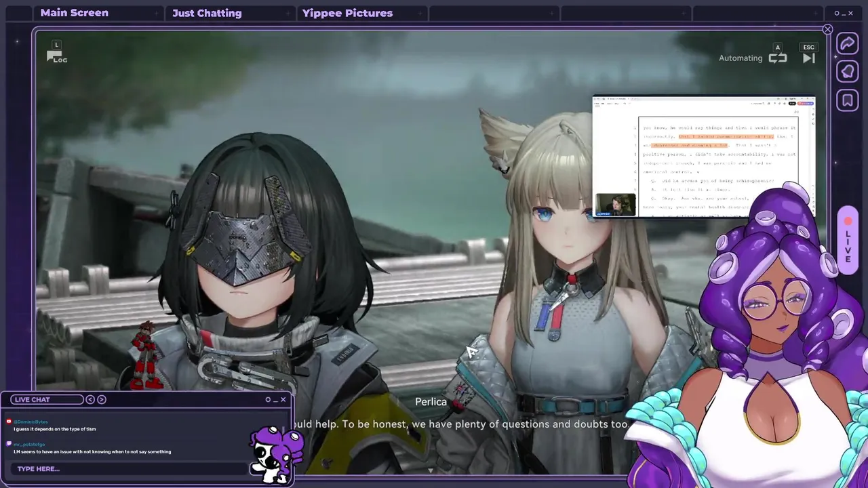Click the heart speech-bubble icon in sidebar
The width and height of the screenshot is (868, 488).
pyautogui.click(x=847, y=72)
